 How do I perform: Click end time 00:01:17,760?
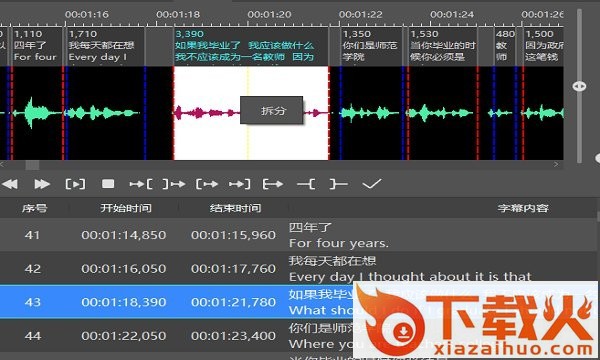[x=233, y=269]
